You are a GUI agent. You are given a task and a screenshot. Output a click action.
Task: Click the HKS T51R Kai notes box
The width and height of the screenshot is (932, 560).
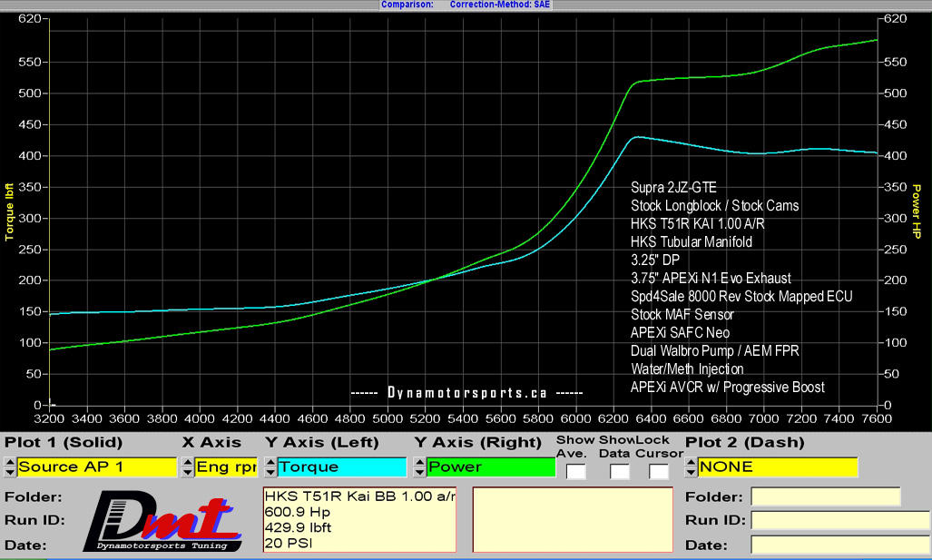pos(359,519)
